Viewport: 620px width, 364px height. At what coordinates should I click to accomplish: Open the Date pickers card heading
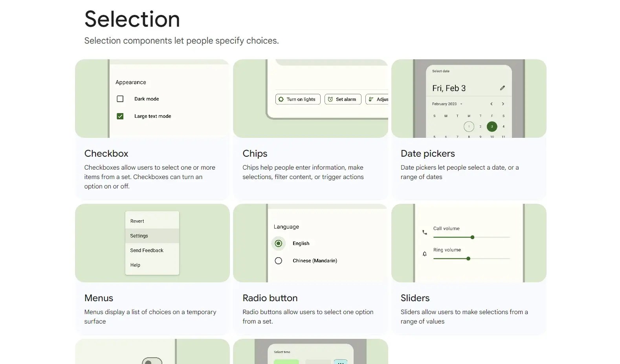click(427, 154)
